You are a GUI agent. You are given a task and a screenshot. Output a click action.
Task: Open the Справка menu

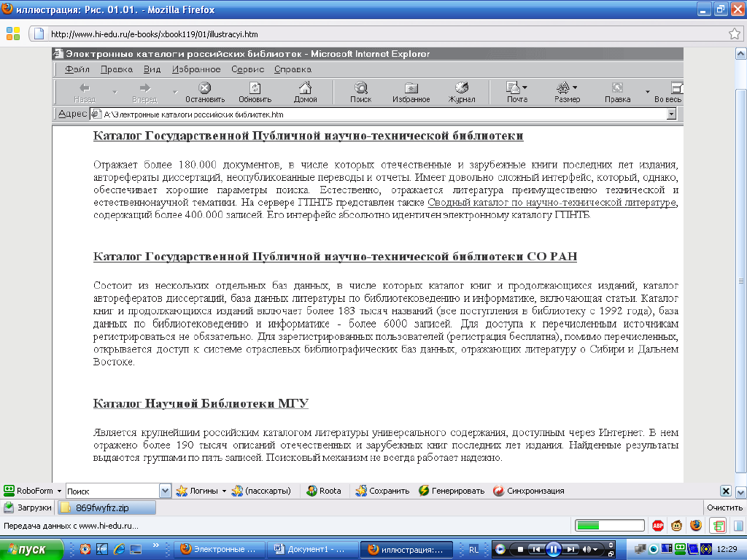[x=293, y=69]
